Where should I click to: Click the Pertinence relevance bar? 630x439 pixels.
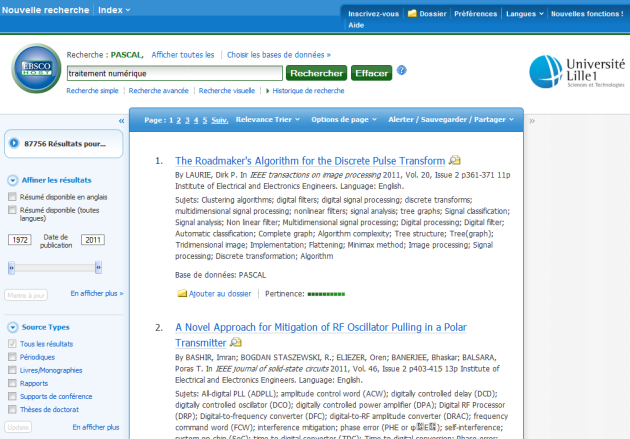click(x=326, y=294)
